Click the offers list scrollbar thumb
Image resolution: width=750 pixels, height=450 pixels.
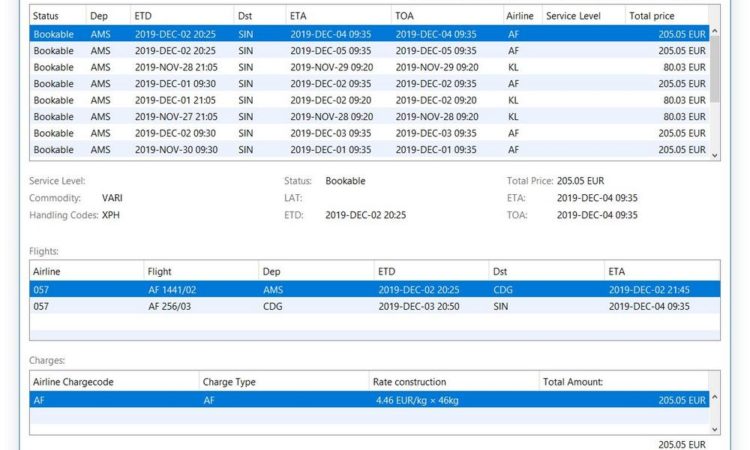click(x=715, y=69)
